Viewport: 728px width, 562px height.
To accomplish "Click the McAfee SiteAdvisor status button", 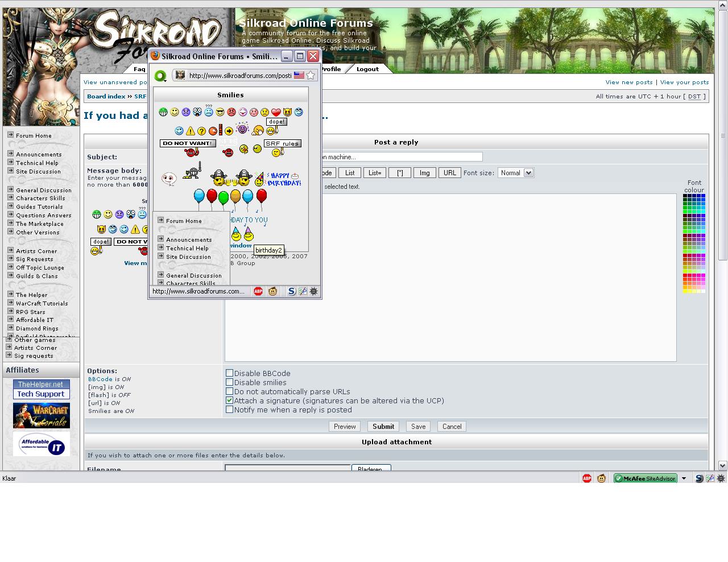I will click(646, 478).
